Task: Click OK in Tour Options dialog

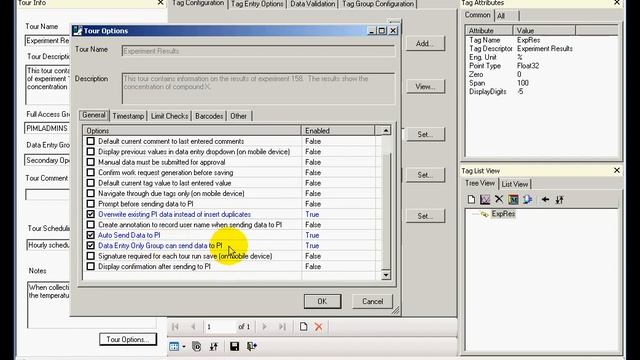Action: coord(322,301)
